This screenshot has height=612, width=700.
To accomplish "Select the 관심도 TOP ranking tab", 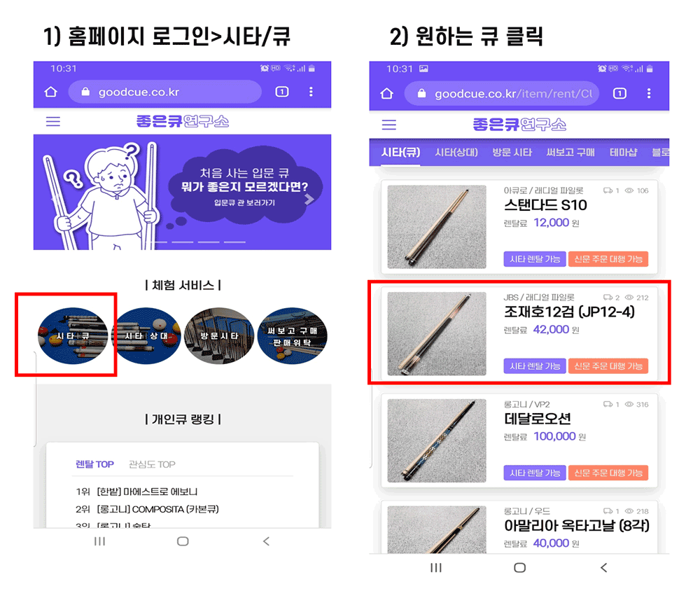I will coord(152,464).
